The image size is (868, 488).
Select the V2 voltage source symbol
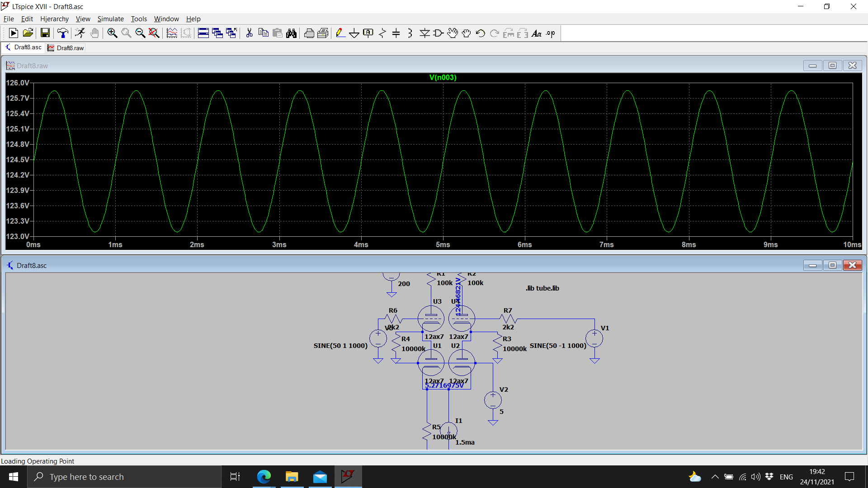[x=493, y=400]
